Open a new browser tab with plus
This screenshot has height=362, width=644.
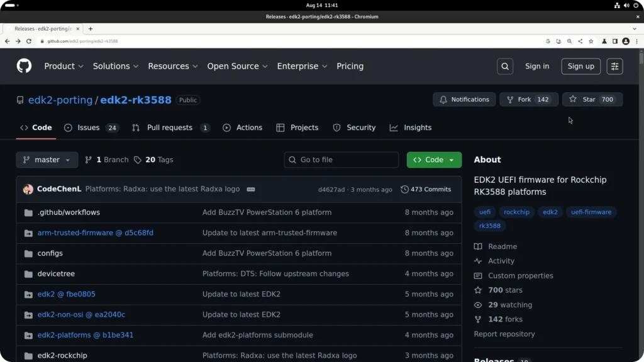point(91,29)
